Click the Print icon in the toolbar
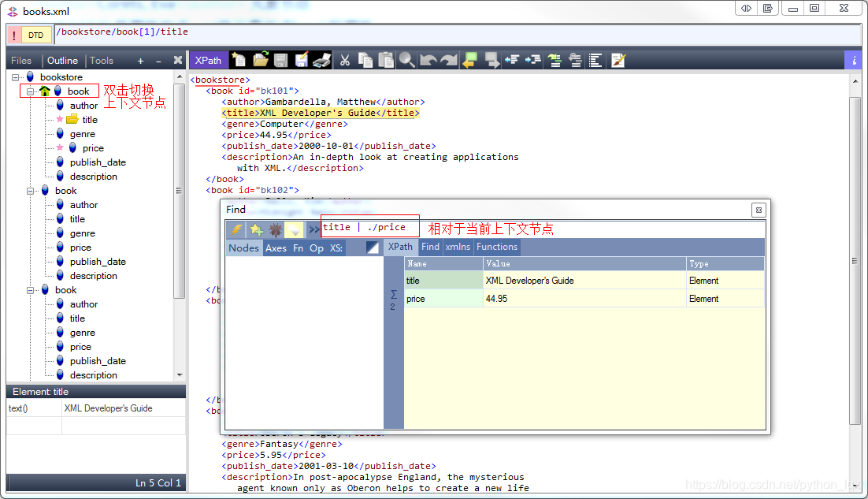 [x=322, y=60]
